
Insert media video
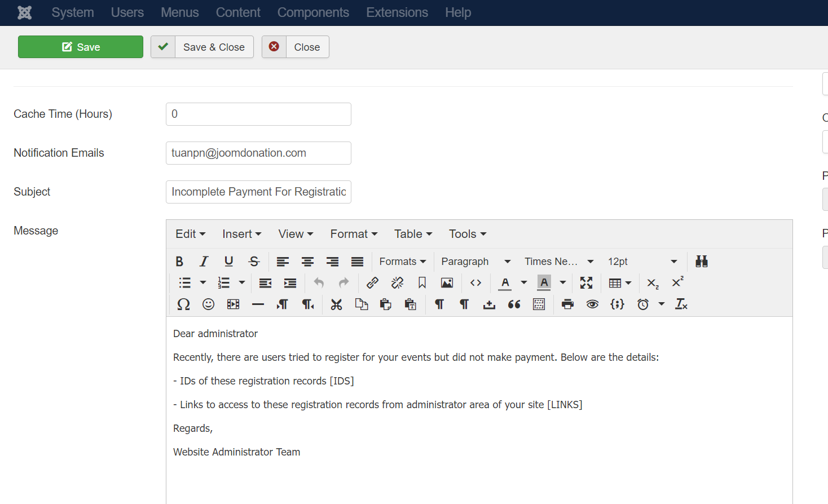click(x=233, y=304)
